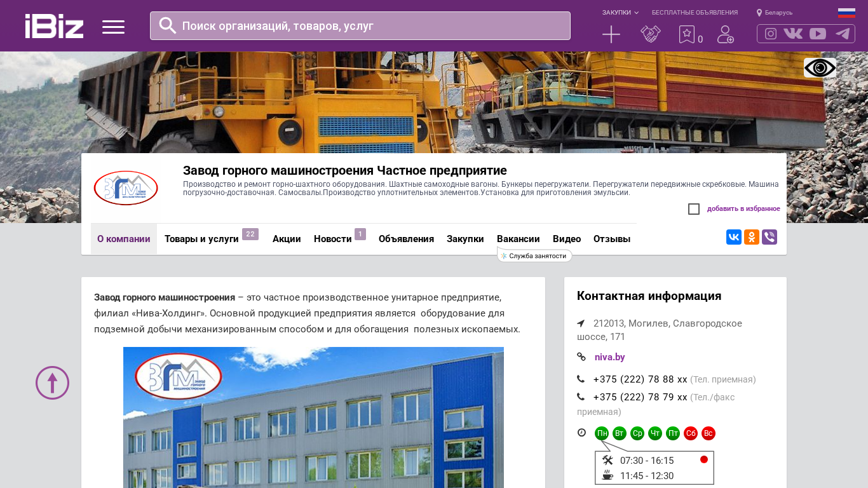868x488 pixels.
Task: Click the iBiz logo
Action: [x=54, y=26]
